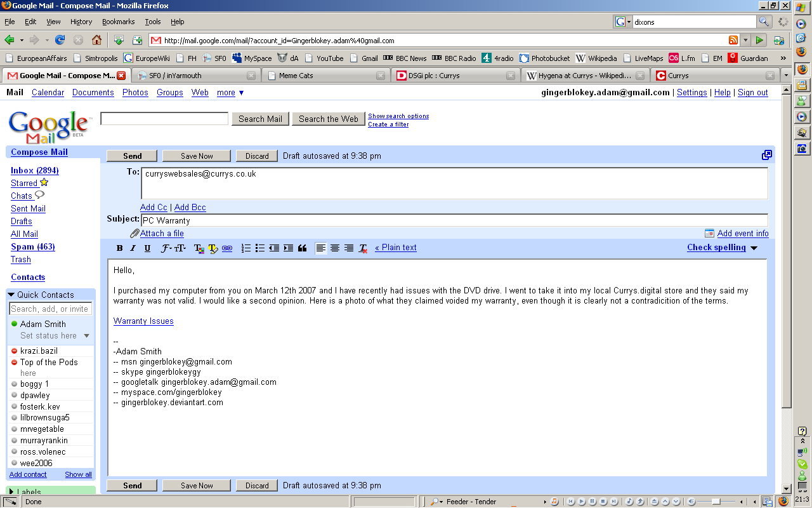Viewport: 812px width, 508px height.
Task: Show more bookmarks with the chevron
Action: point(783,58)
